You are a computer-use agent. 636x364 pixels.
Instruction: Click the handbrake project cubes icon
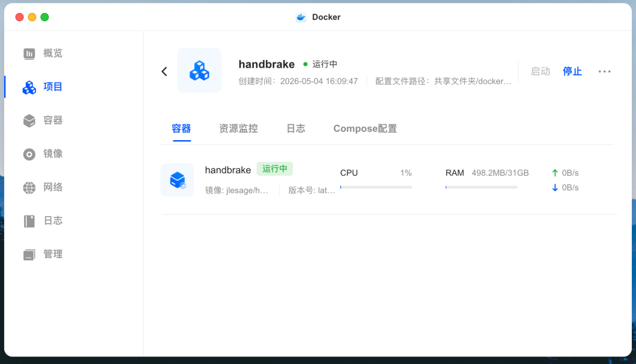click(200, 70)
